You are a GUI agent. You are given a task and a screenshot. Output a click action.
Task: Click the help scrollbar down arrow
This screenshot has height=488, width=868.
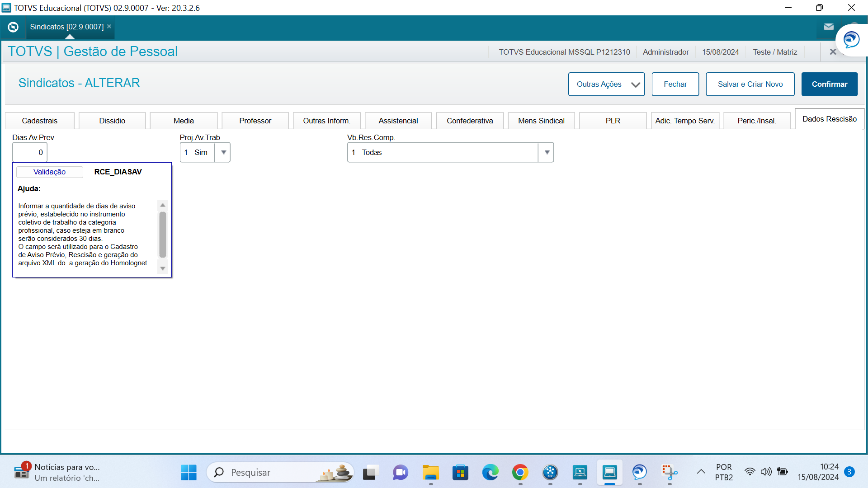(163, 268)
